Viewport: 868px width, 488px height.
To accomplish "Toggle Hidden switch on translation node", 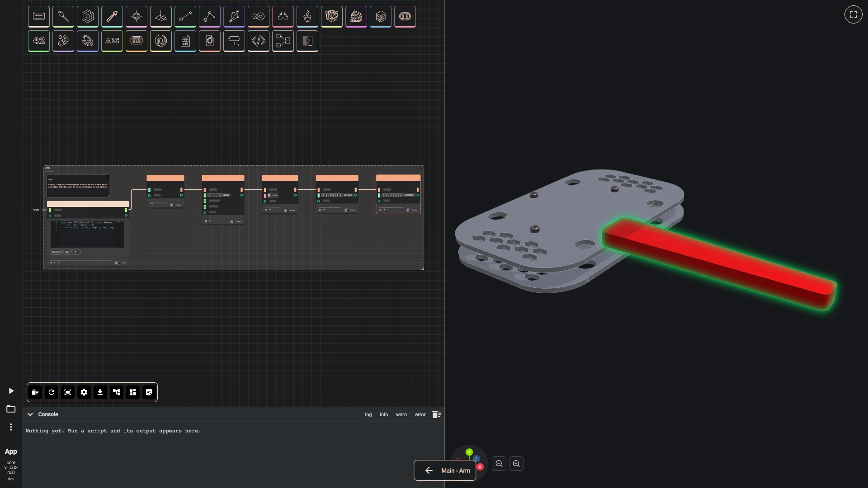I will 409,210.
